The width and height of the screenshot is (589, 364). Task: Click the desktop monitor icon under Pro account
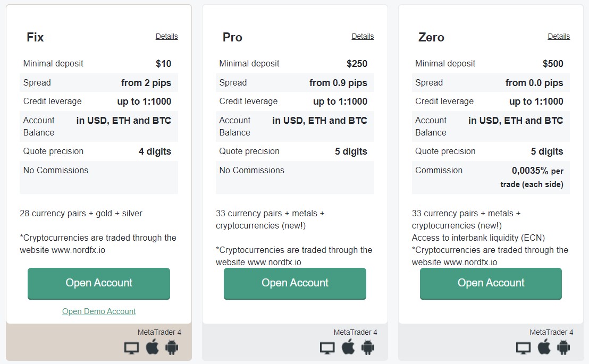coord(327,348)
